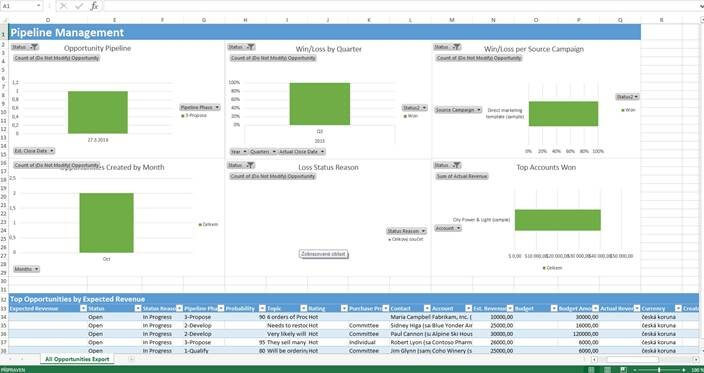704x373 pixels.
Task: Open Status2 dropdown on Win/Loss by Quarter chart
Action: click(x=415, y=108)
